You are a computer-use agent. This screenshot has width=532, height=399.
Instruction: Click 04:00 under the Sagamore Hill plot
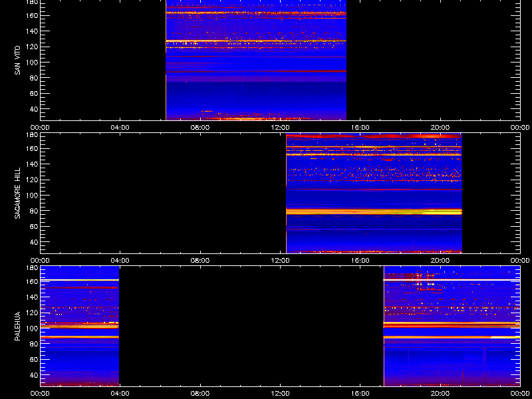[x=120, y=261]
